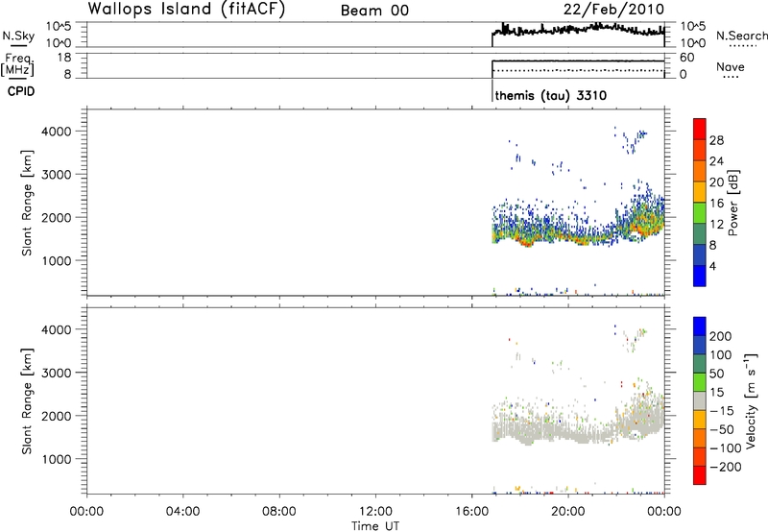This screenshot has width=768, height=532.
Task: Click the blue bottom of Power colorbar
Action: (700, 276)
